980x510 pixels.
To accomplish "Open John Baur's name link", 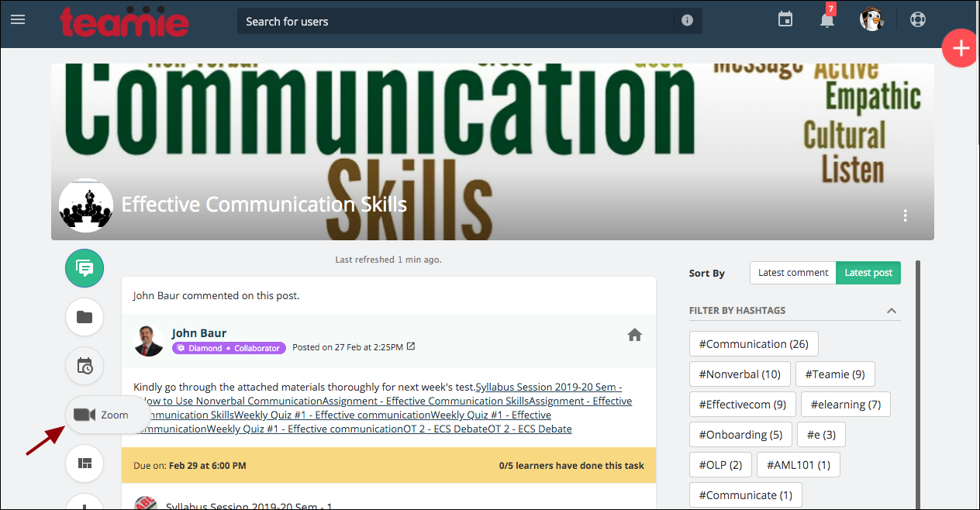I will tap(199, 333).
